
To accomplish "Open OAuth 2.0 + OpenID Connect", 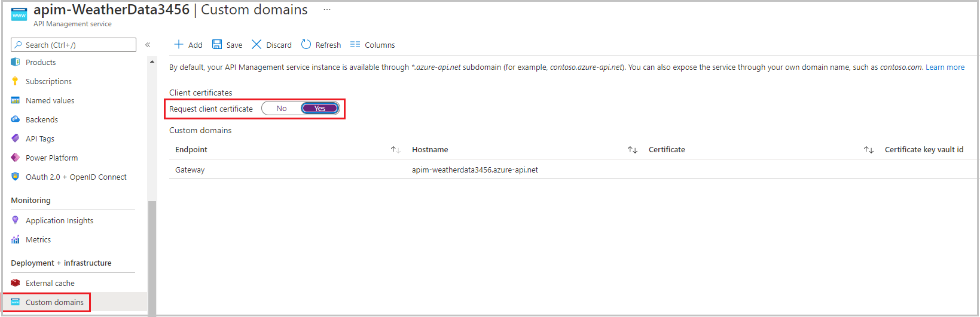I will pyautogui.click(x=76, y=177).
